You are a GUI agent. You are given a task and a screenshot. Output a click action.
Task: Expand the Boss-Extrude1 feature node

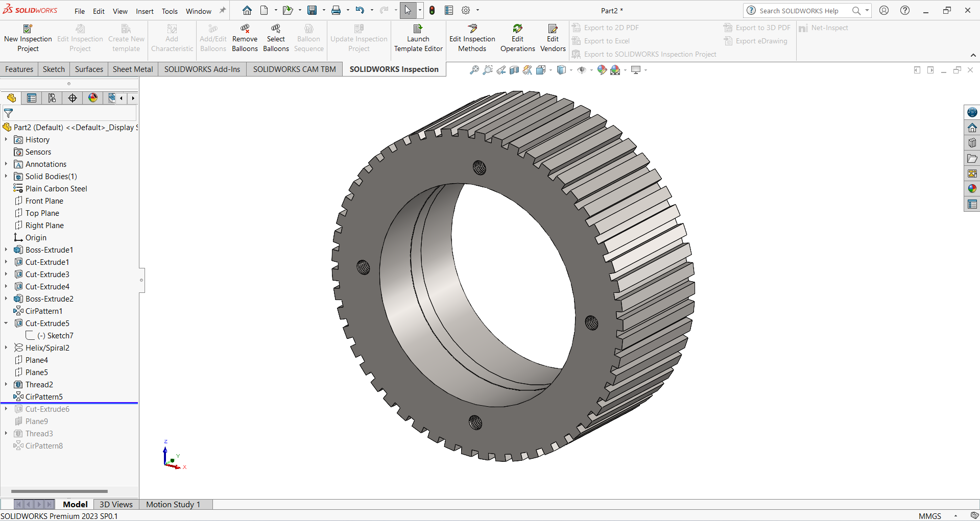coord(6,250)
